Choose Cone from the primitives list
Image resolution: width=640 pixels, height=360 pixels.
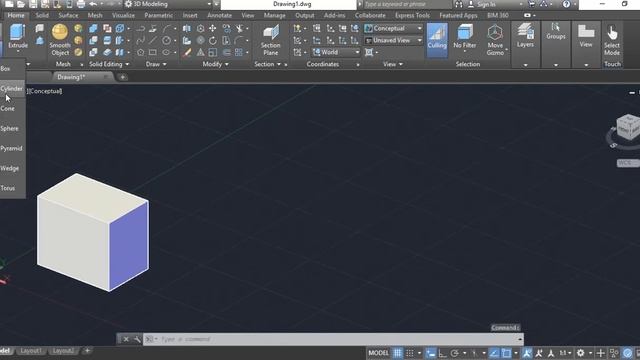click(x=8, y=109)
